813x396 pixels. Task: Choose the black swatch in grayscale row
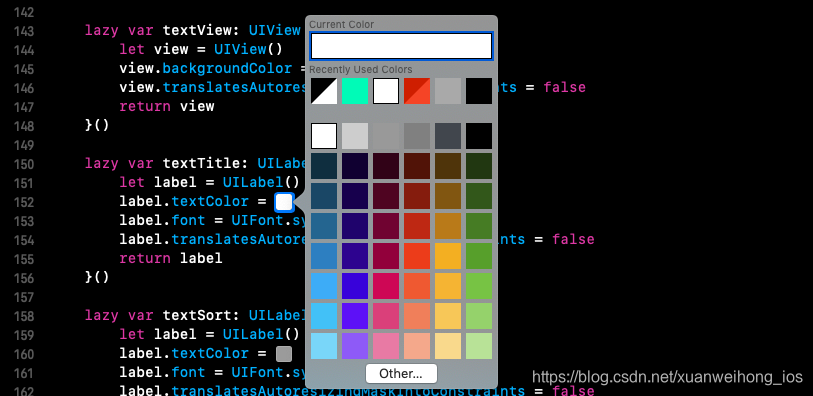tap(479, 136)
